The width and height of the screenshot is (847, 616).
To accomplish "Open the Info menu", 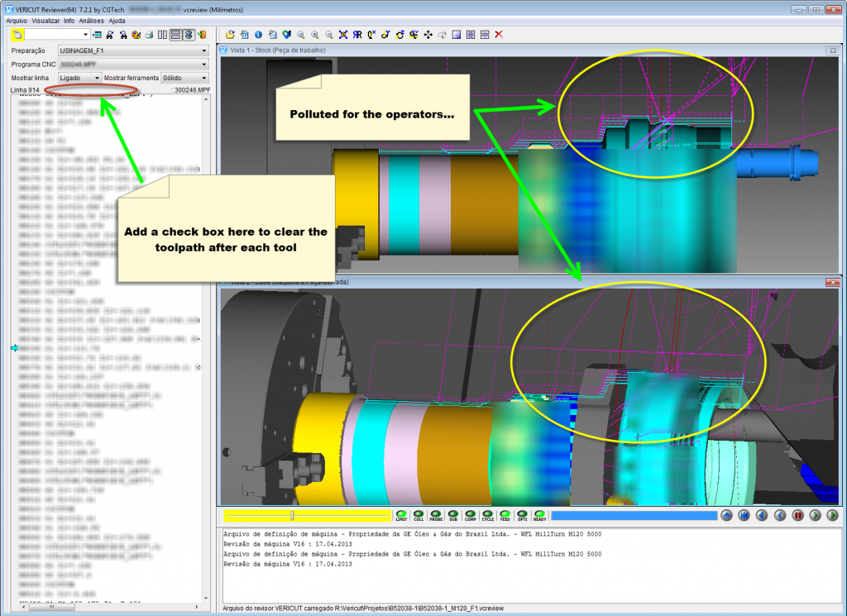I will (69, 21).
